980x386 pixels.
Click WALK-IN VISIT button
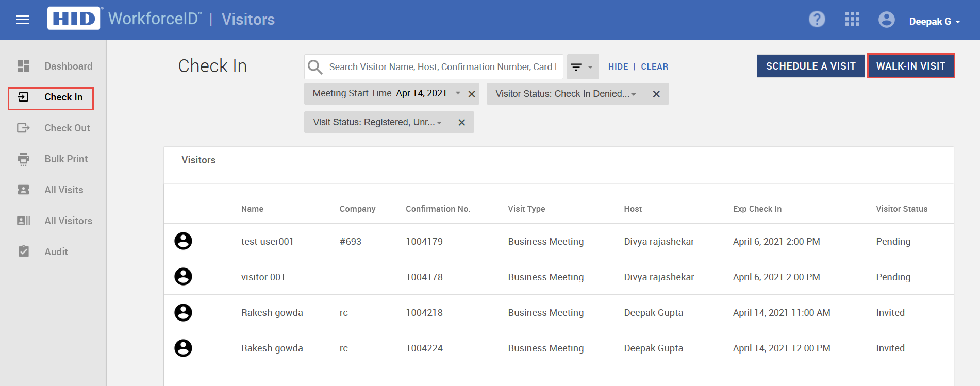[911, 66]
